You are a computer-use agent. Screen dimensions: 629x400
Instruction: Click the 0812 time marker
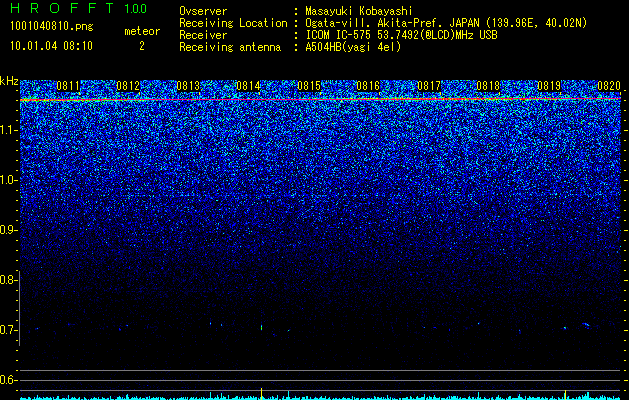click(128, 86)
